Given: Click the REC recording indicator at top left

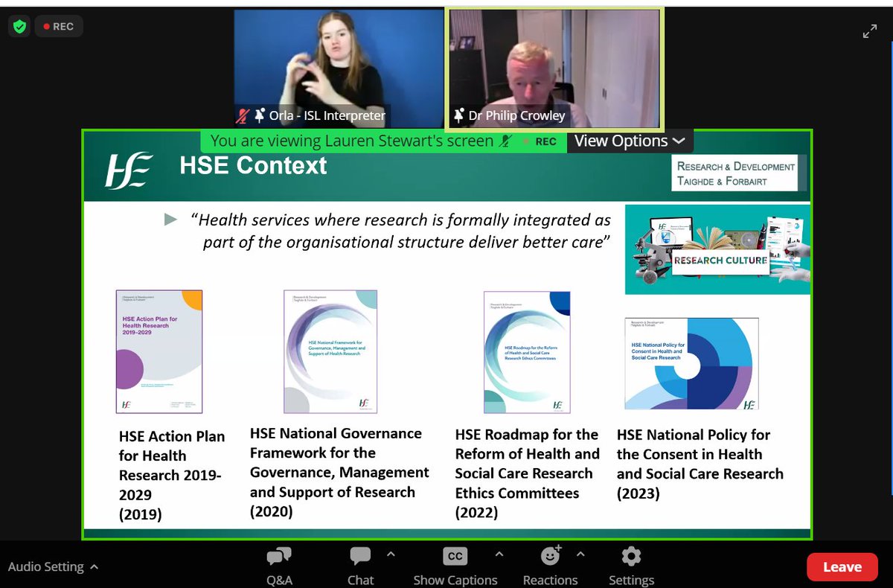Looking at the screenshot, I should (x=59, y=26).
